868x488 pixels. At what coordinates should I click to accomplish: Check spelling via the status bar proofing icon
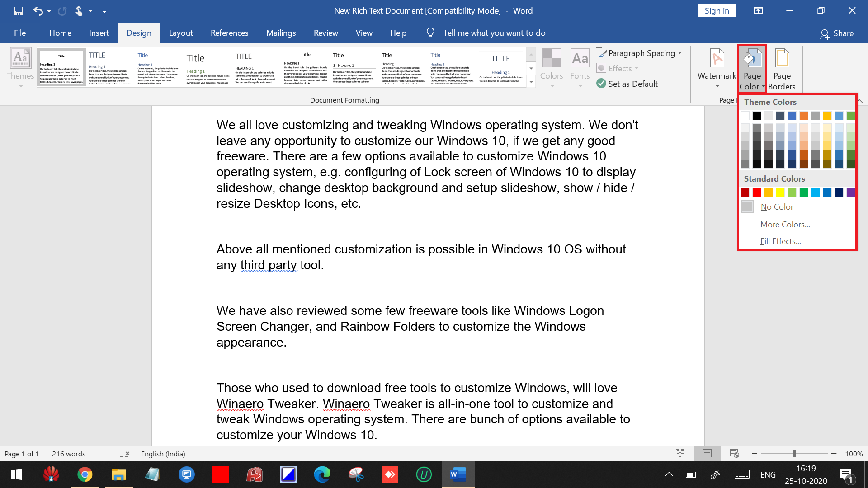pos(125,454)
